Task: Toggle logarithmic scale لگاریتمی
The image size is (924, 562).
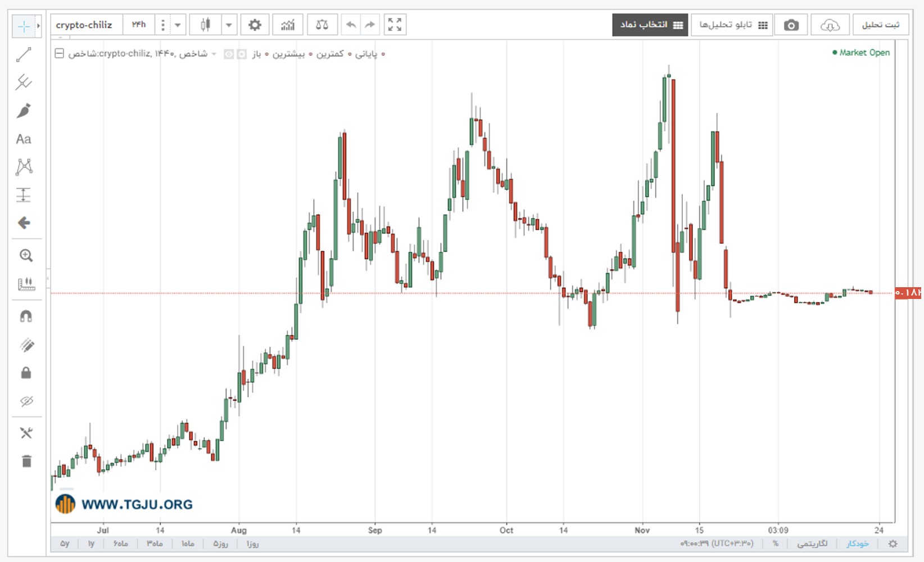Action: [x=812, y=543]
